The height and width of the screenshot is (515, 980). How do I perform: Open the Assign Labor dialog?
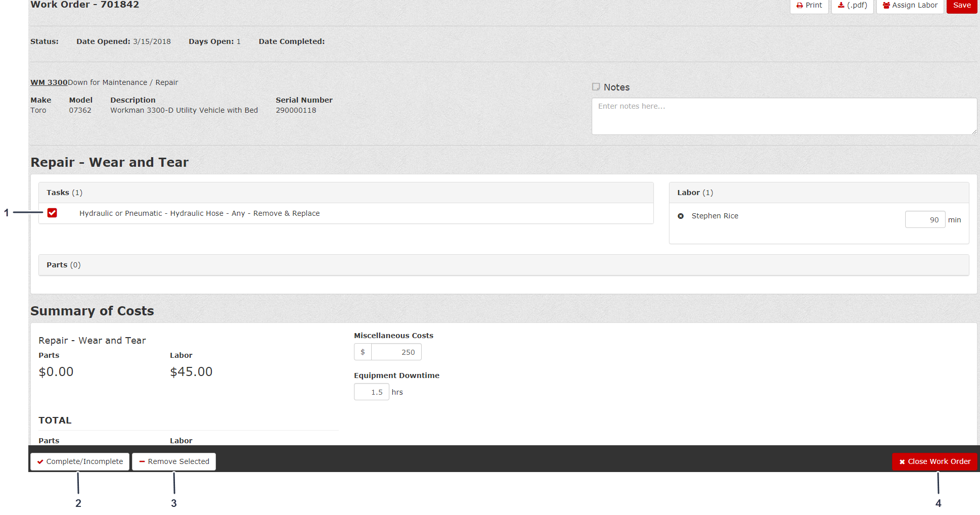click(910, 6)
